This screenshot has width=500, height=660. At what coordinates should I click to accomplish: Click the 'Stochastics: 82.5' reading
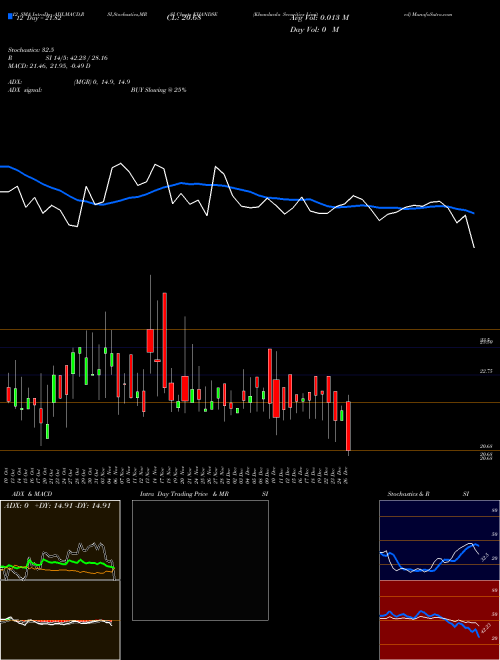(31, 49)
